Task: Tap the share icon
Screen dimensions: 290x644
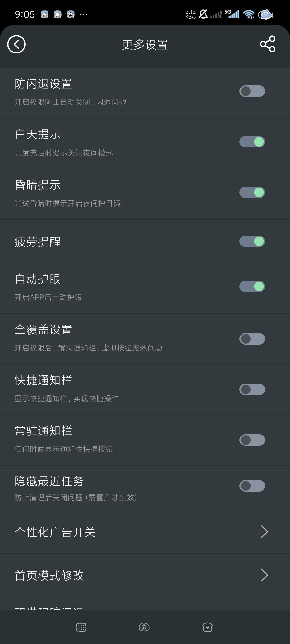Action: coord(267,44)
